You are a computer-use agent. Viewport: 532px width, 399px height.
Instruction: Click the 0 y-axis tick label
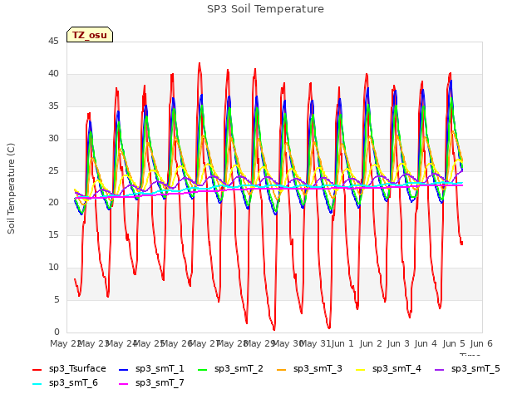click(57, 332)
